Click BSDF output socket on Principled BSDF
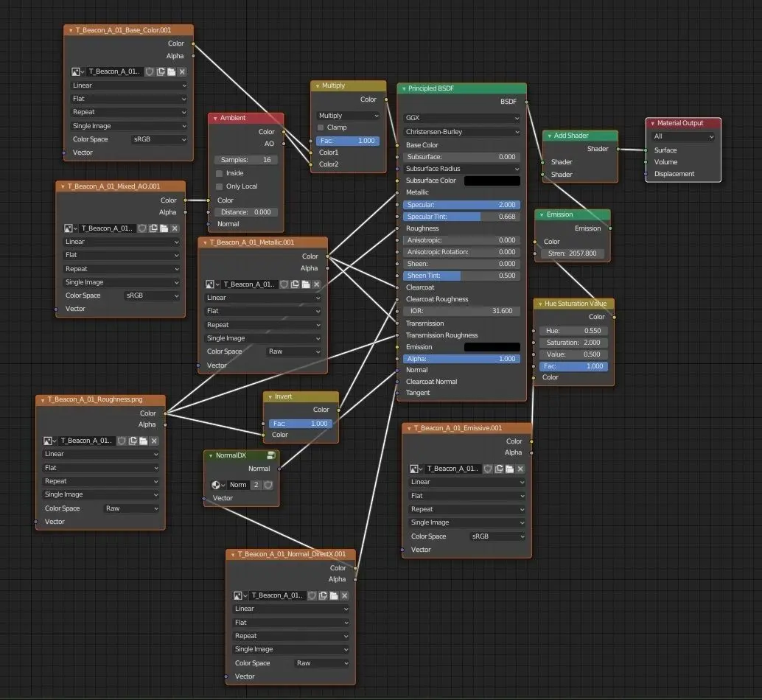The width and height of the screenshot is (762, 700). [526, 102]
